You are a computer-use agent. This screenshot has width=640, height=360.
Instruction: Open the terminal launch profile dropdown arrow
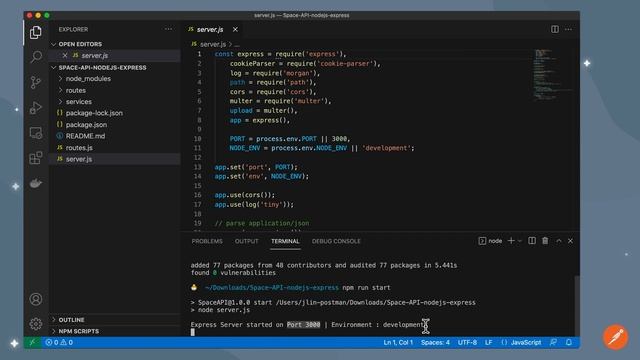coord(520,241)
